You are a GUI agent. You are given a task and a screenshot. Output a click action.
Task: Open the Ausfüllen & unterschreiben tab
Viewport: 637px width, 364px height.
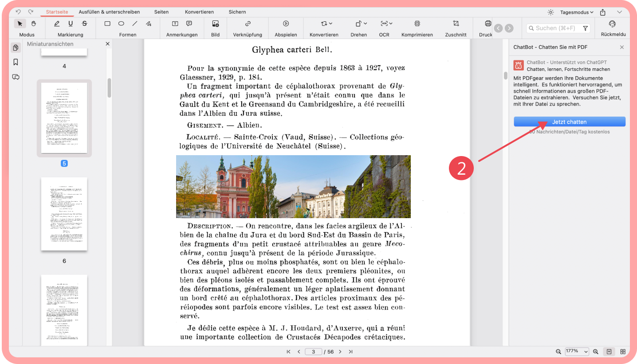point(109,12)
